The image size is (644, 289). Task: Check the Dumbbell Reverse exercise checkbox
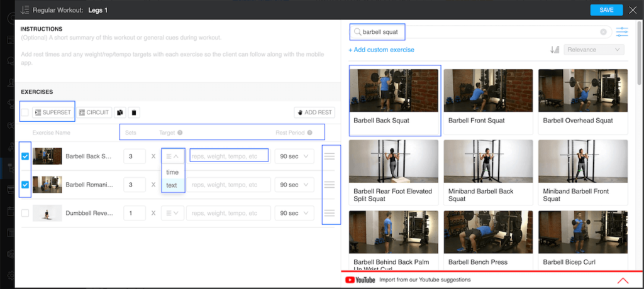point(25,213)
